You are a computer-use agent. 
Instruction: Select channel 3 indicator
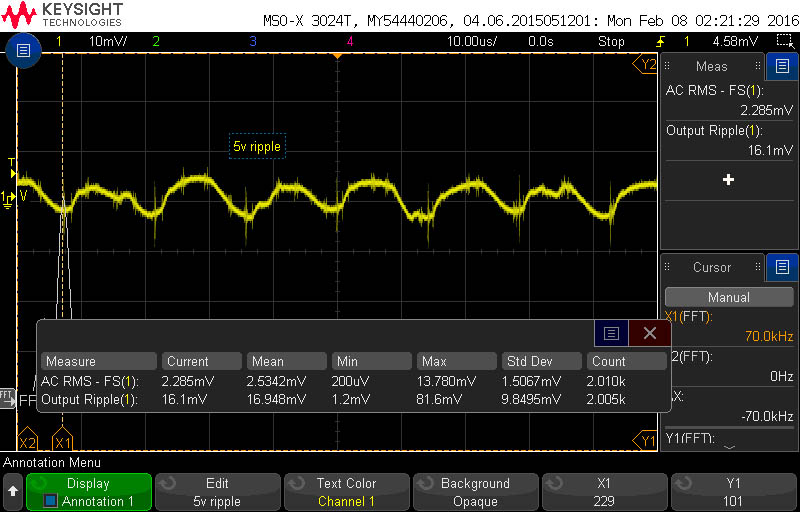(x=253, y=41)
